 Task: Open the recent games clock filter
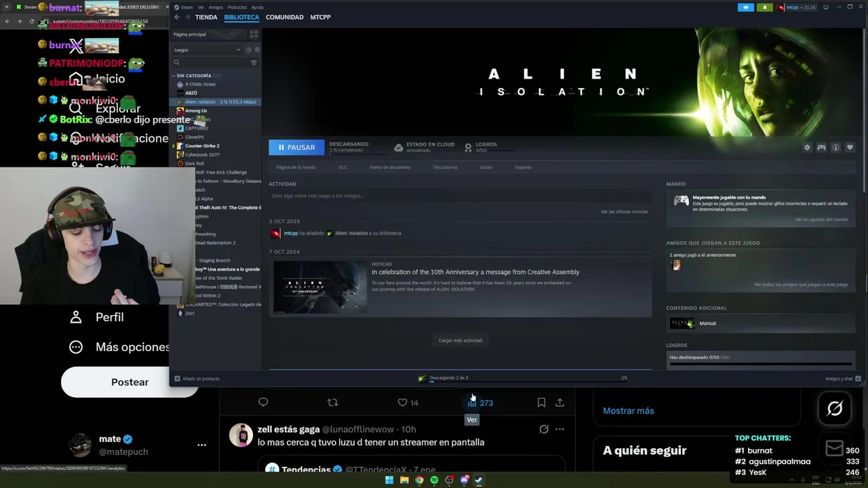[248, 49]
